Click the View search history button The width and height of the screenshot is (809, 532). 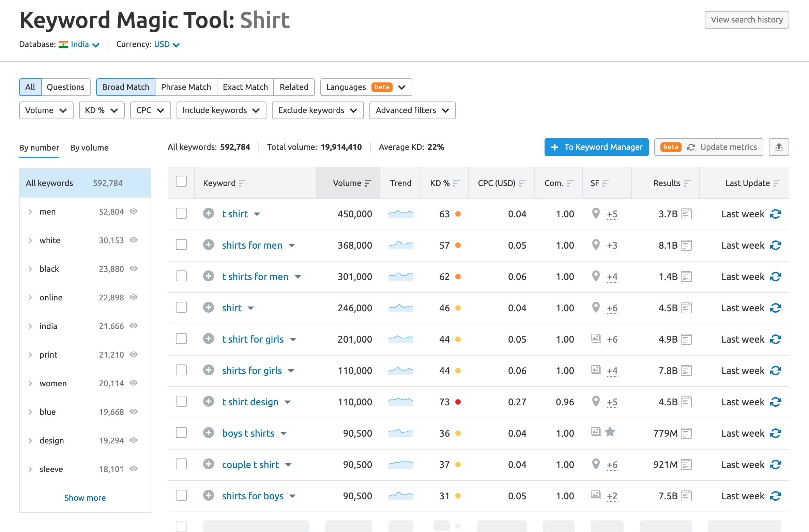(x=747, y=19)
